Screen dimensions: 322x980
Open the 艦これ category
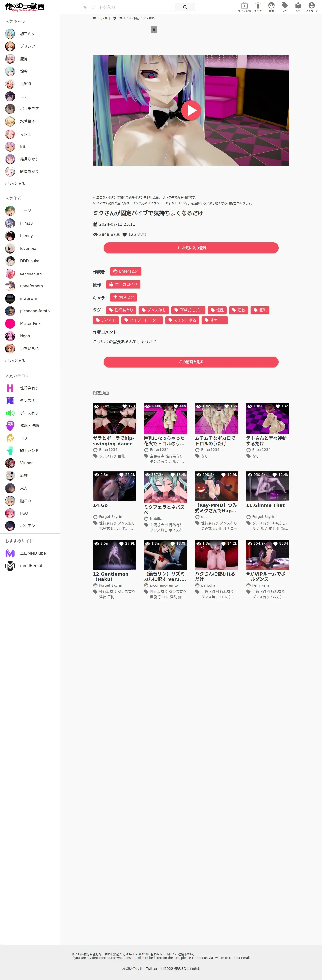point(26,501)
